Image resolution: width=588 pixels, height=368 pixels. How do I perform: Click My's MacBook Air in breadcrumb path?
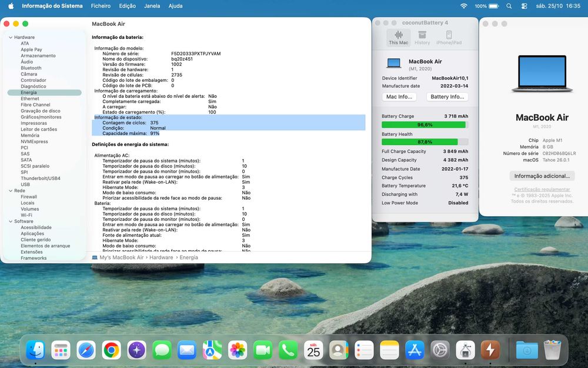[x=122, y=258]
